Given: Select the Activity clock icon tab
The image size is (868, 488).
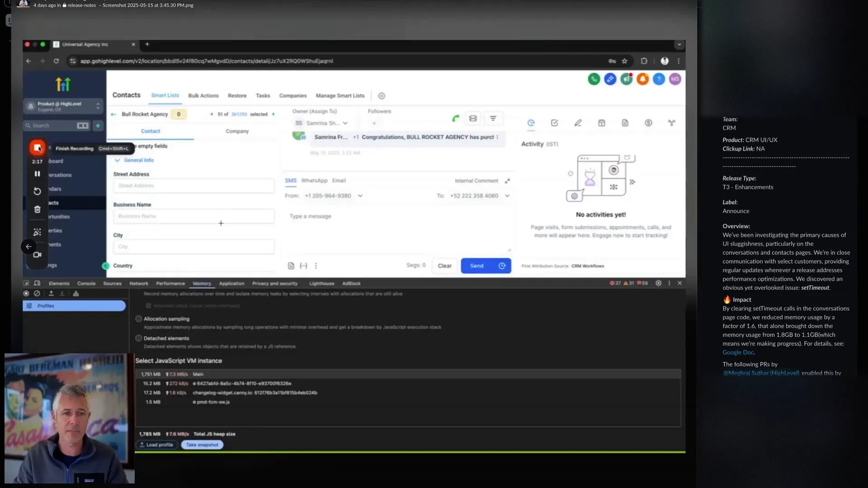Looking at the screenshot, I should coord(531,123).
